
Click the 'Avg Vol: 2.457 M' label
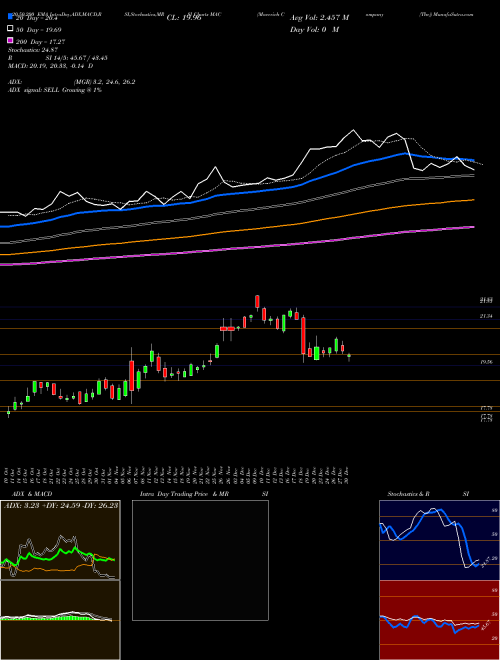click(x=319, y=18)
